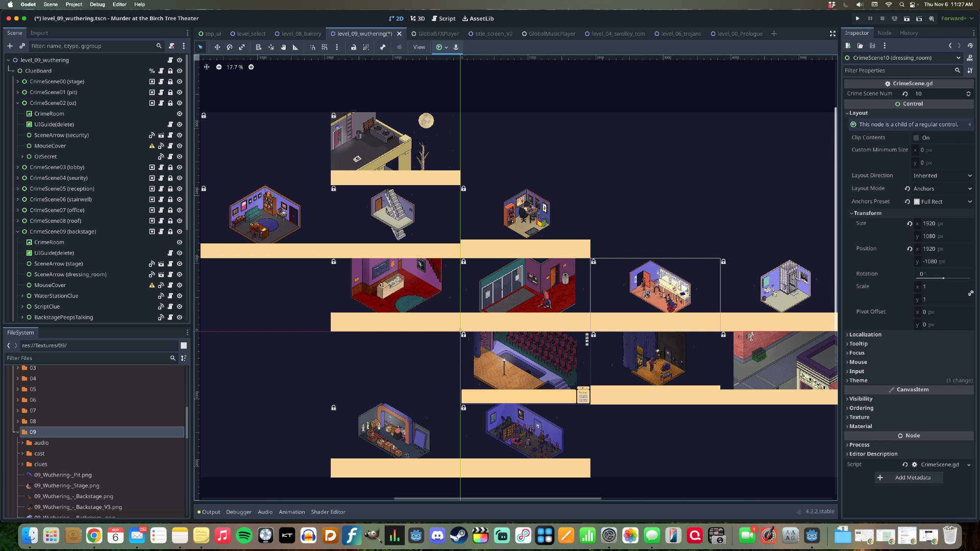Select the Move mode tool
Viewport: 980px width, 551px height.
217,47
